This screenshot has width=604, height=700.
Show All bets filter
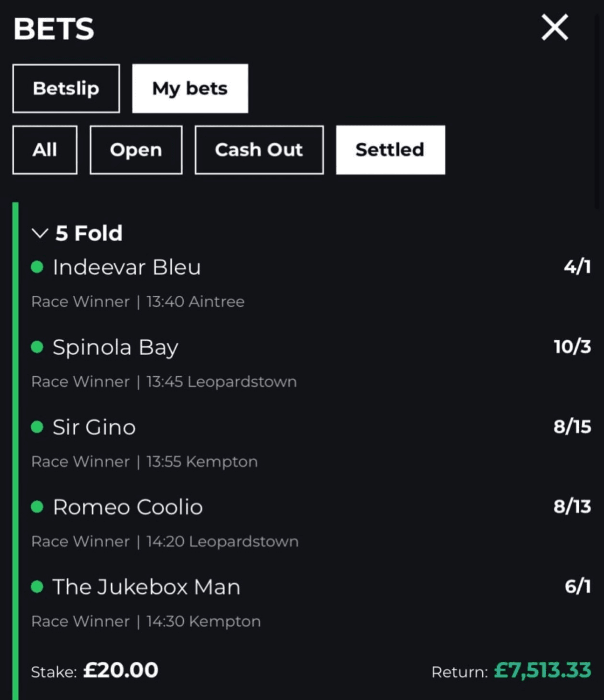(45, 150)
